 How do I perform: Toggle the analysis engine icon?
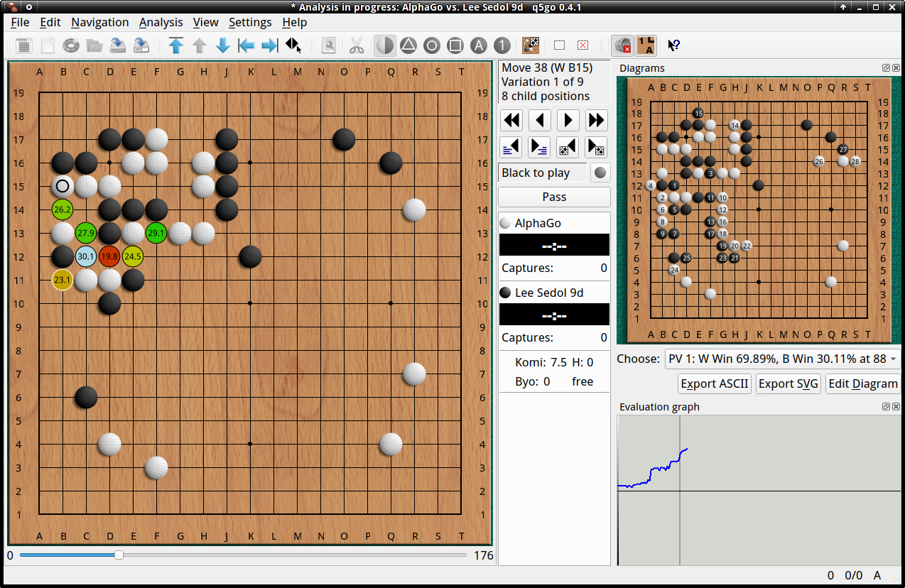[623, 45]
